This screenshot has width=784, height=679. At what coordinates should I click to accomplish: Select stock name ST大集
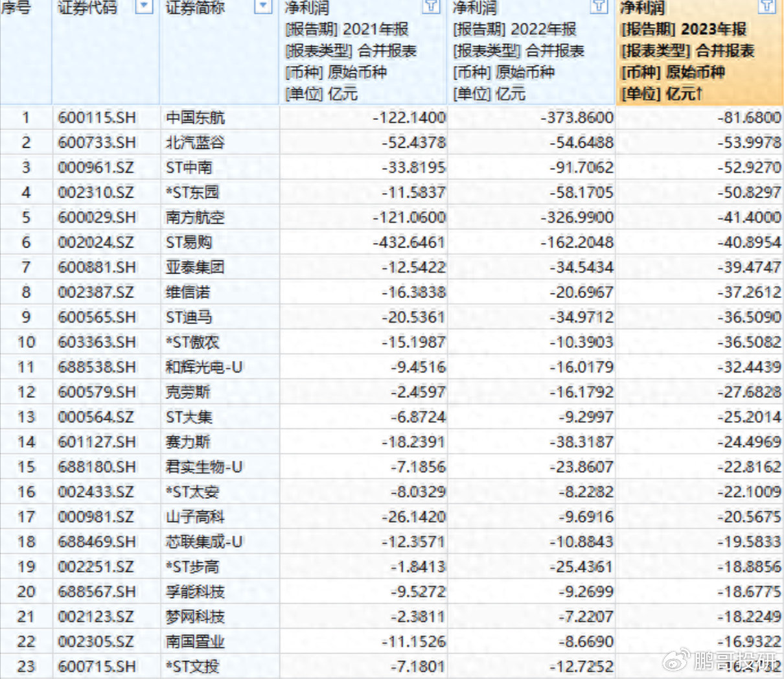click(189, 417)
